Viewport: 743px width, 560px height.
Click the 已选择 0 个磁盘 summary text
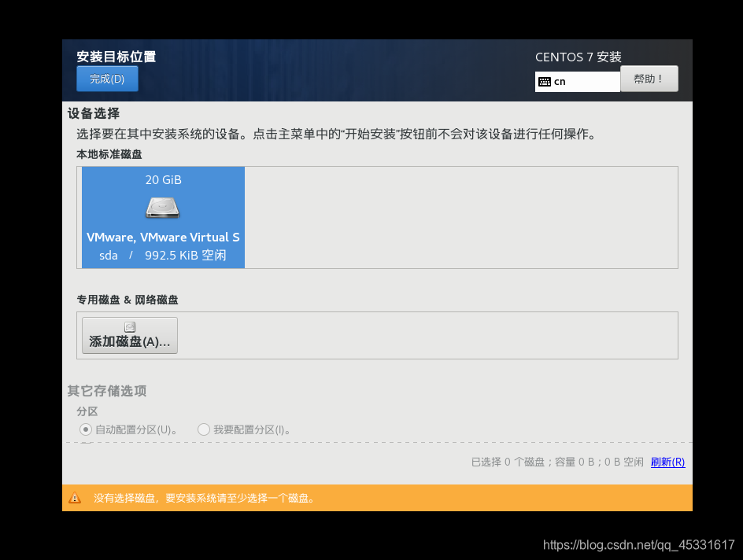557,462
